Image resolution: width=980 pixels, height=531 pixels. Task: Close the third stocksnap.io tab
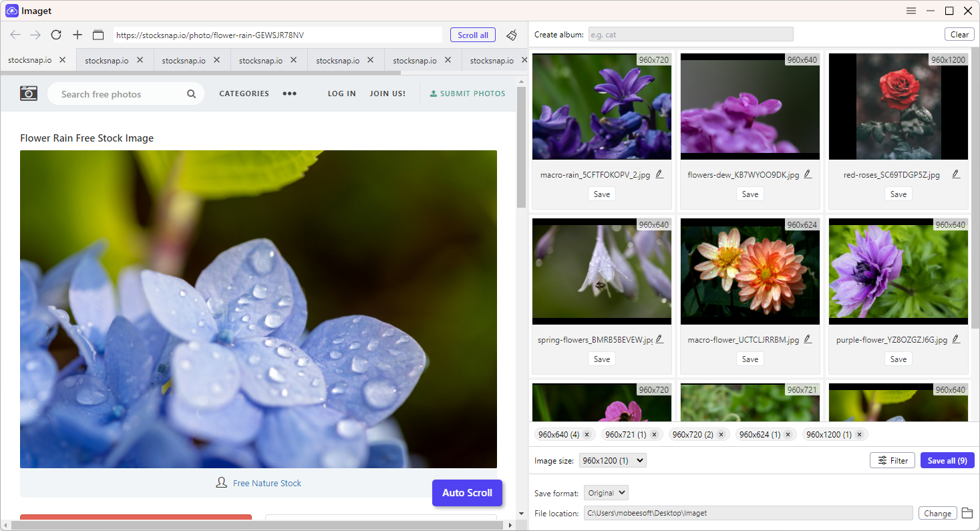(217, 59)
